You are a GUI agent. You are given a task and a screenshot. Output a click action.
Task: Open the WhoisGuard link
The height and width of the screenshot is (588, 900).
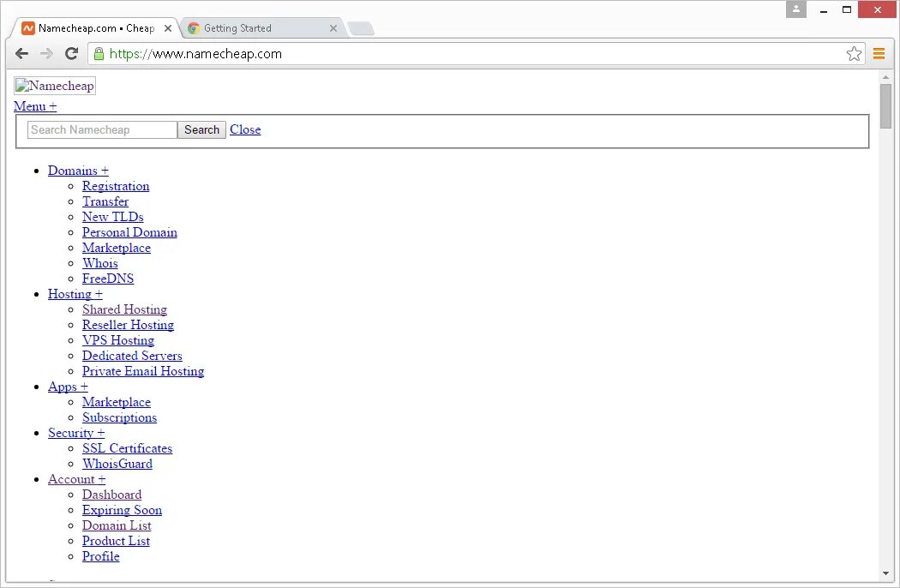point(117,464)
